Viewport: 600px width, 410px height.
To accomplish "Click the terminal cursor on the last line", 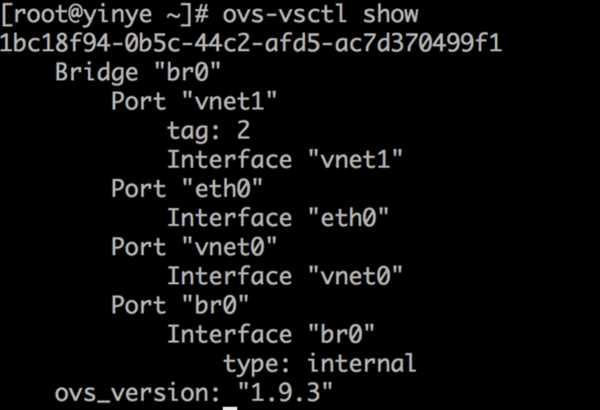I will click(230, 406).
